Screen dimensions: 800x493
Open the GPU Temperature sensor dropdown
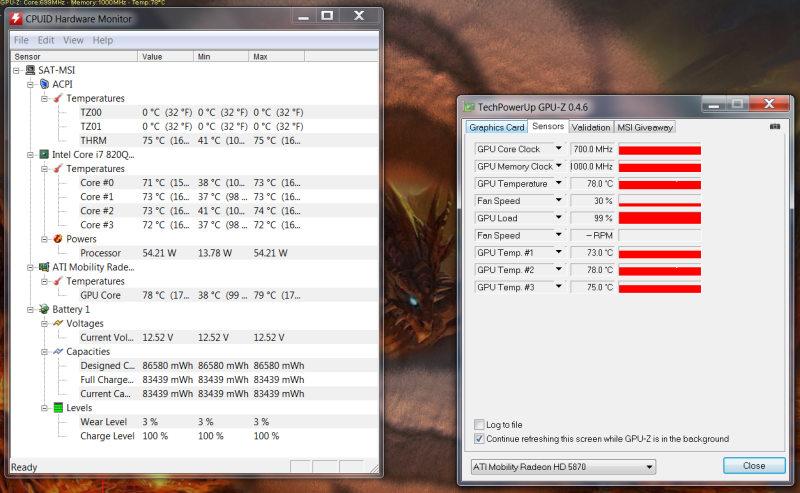tap(559, 183)
